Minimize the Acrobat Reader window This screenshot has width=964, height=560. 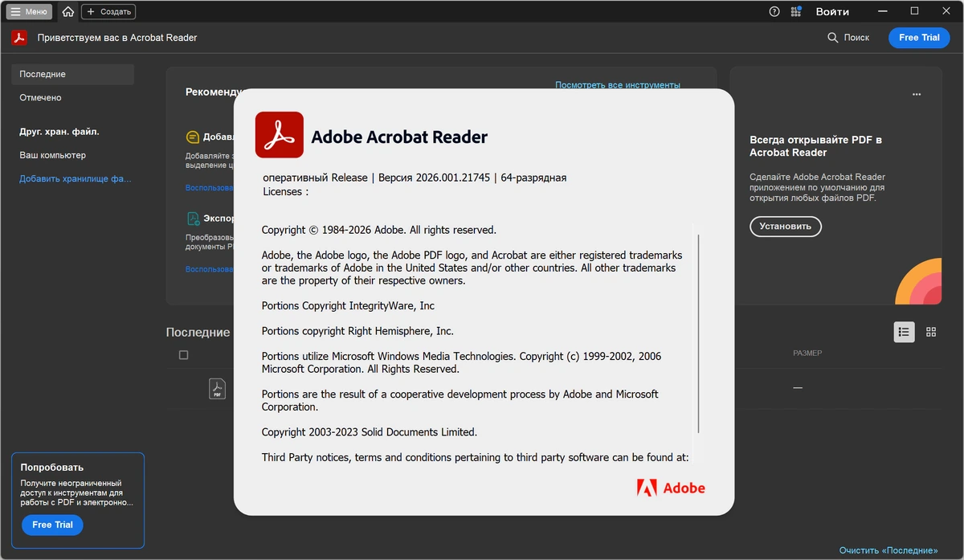pos(884,11)
